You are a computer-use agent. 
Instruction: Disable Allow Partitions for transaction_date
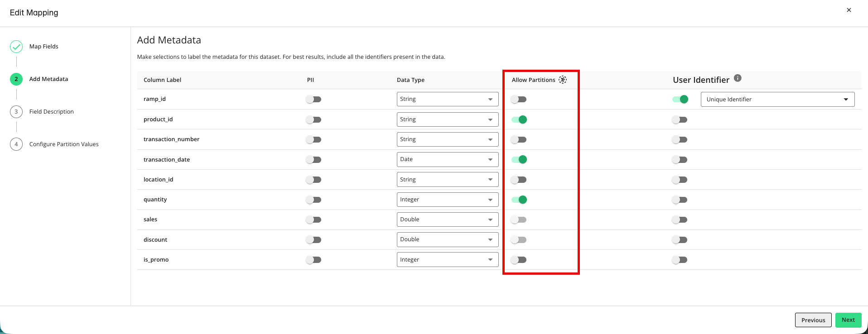tap(519, 159)
